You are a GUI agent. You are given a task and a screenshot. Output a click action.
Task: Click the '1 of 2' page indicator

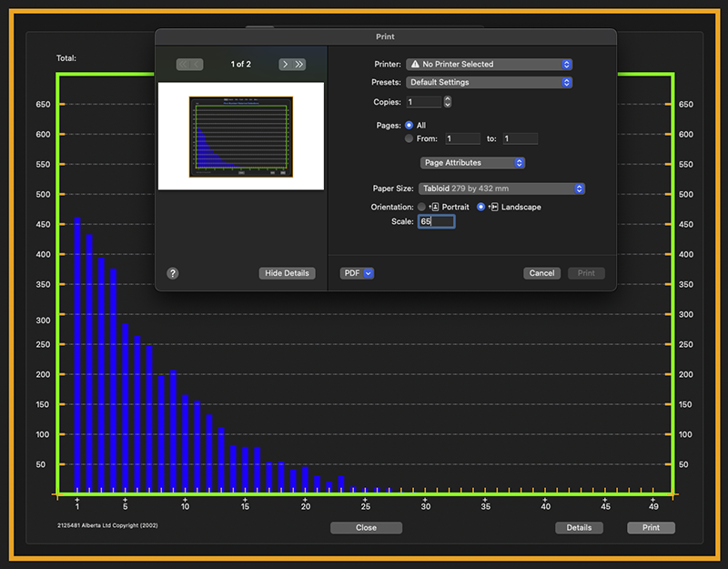[241, 65]
